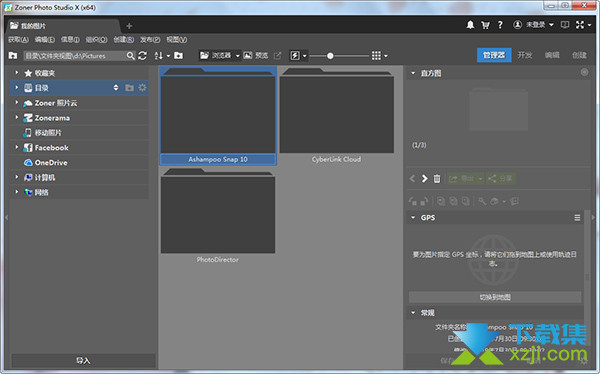The image size is (600, 374).
Task: Open the grid layout dropdown arrow
Action: point(386,56)
